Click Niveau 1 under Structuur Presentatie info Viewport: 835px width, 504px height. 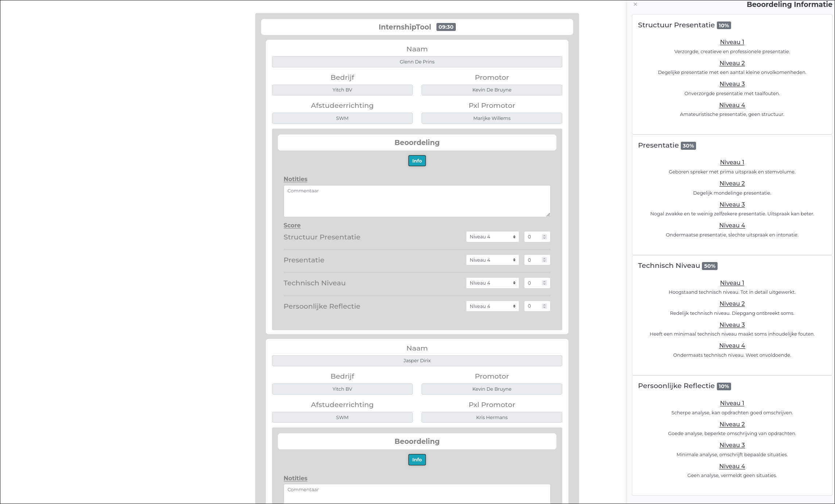point(732,42)
